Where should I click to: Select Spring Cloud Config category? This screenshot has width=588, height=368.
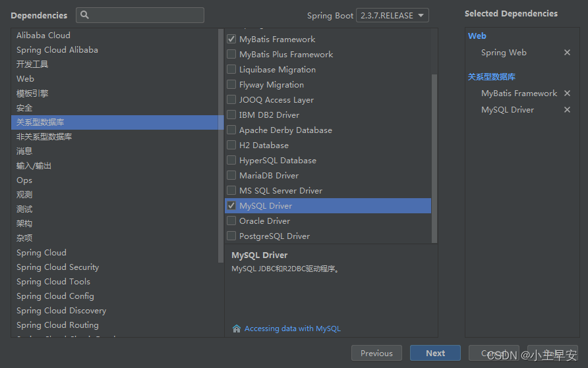pyautogui.click(x=115, y=296)
